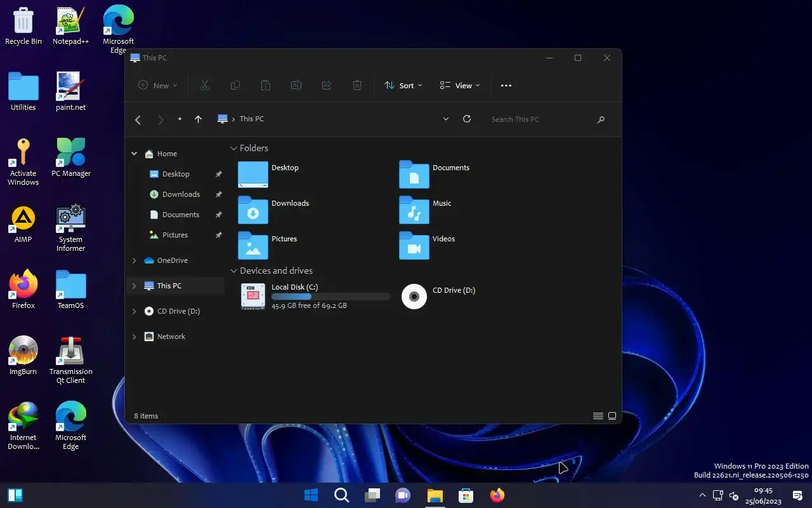The image size is (812, 508).
Task: Click Local Disk (C:) usage bar
Action: click(331, 297)
